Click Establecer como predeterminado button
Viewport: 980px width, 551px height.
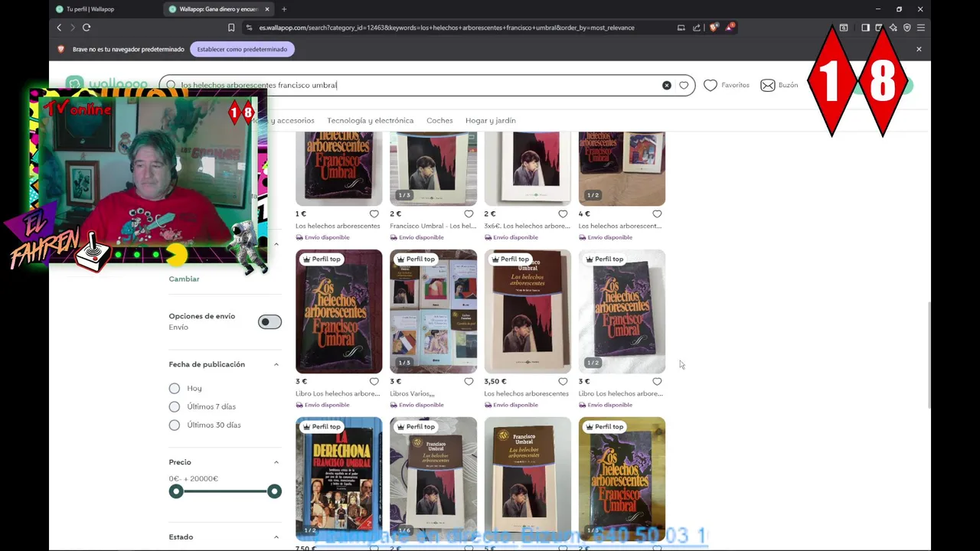click(x=242, y=49)
